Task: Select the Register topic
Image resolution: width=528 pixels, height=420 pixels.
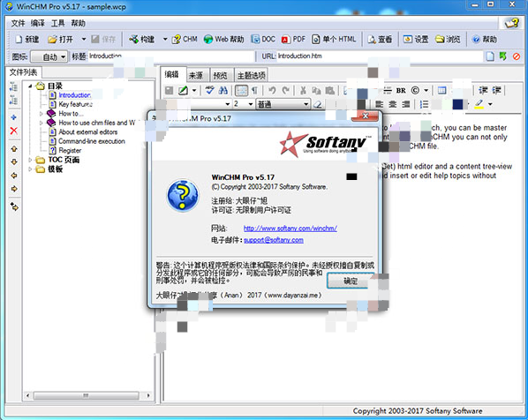Action: (x=70, y=150)
